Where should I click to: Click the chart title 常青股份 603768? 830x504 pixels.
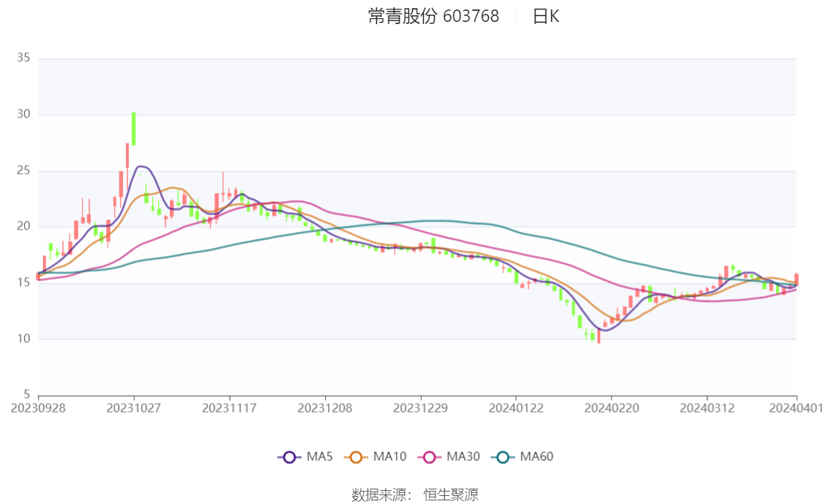[433, 16]
